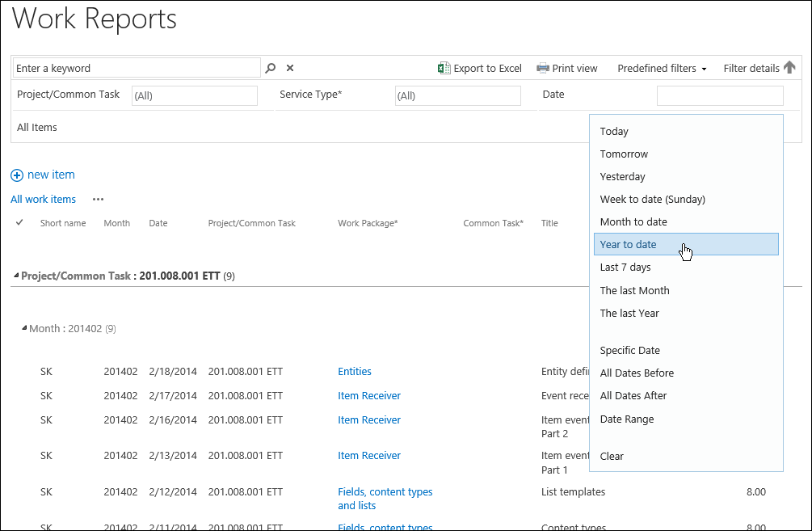Collapse filter details with the up arrow

(x=789, y=68)
